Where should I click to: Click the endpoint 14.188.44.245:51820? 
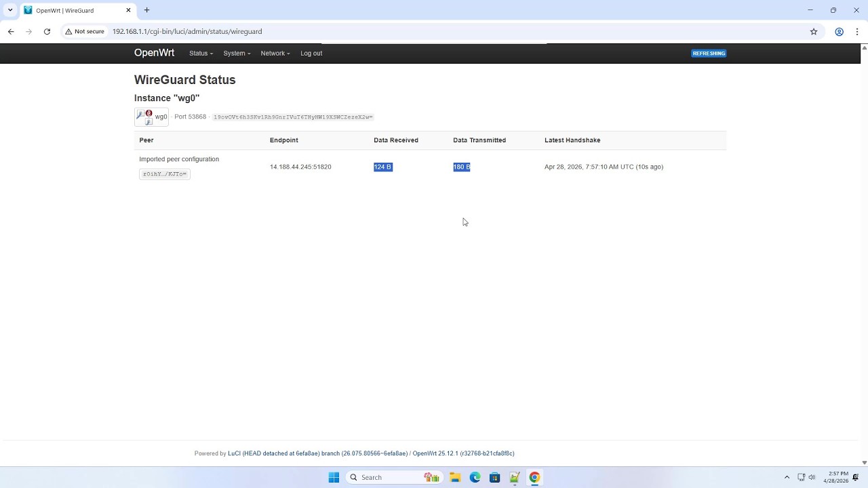[x=300, y=167]
